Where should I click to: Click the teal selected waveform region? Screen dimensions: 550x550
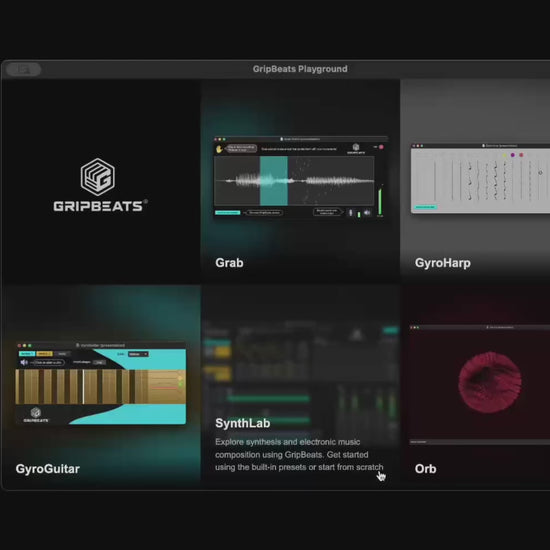pyautogui.click(x=274, y=181)
